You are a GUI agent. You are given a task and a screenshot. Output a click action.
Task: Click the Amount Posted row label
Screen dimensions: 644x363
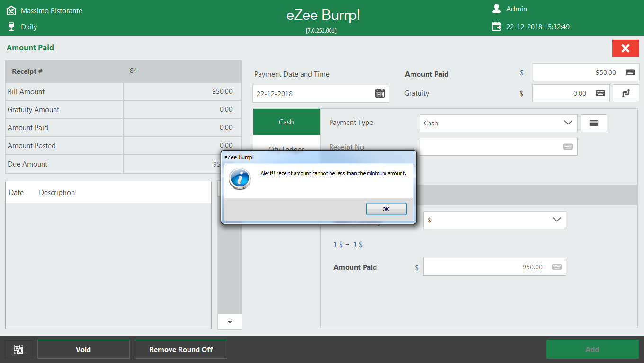[32, 146]
